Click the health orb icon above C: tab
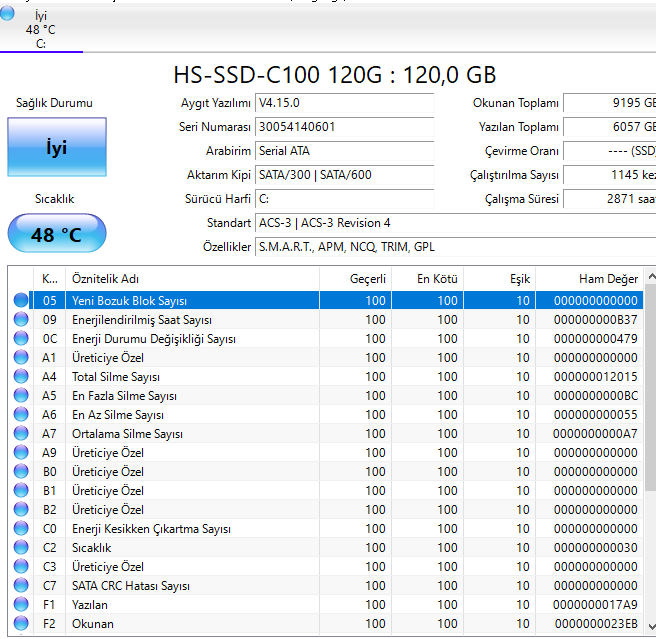The height and width of the screenshot is (639, 656). pos(7,13)
